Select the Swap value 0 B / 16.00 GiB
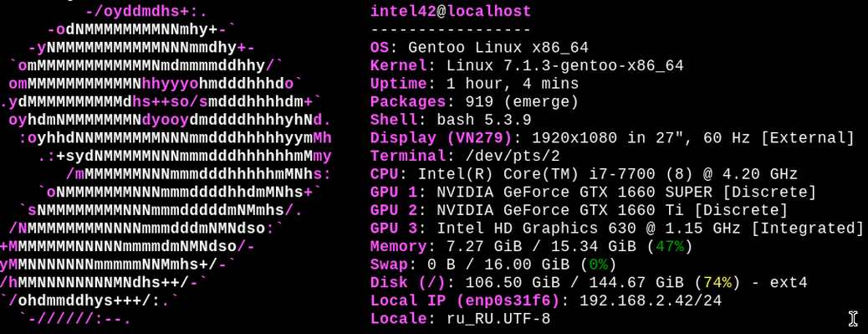Viewport: 868px width, 334px height. [503, 265]
